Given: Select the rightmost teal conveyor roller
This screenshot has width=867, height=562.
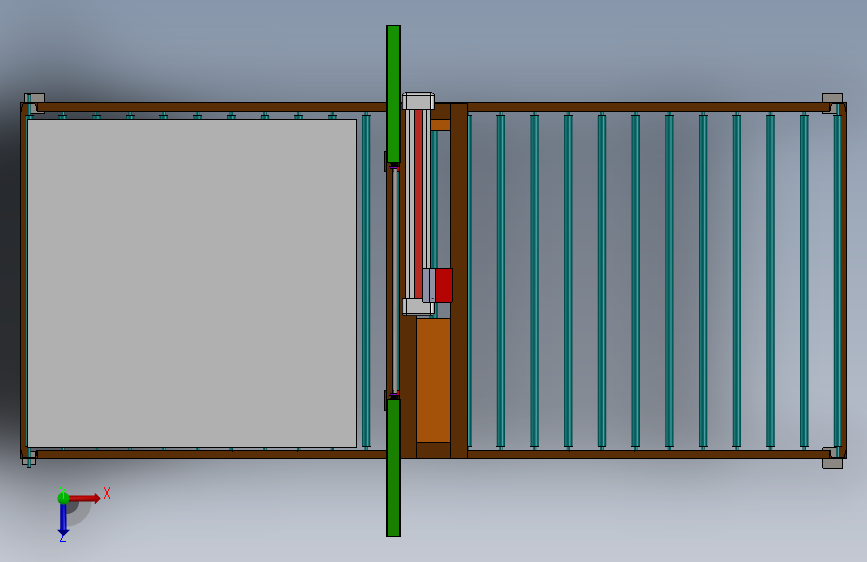Looking at the screenshot, I should coord(837,281).
